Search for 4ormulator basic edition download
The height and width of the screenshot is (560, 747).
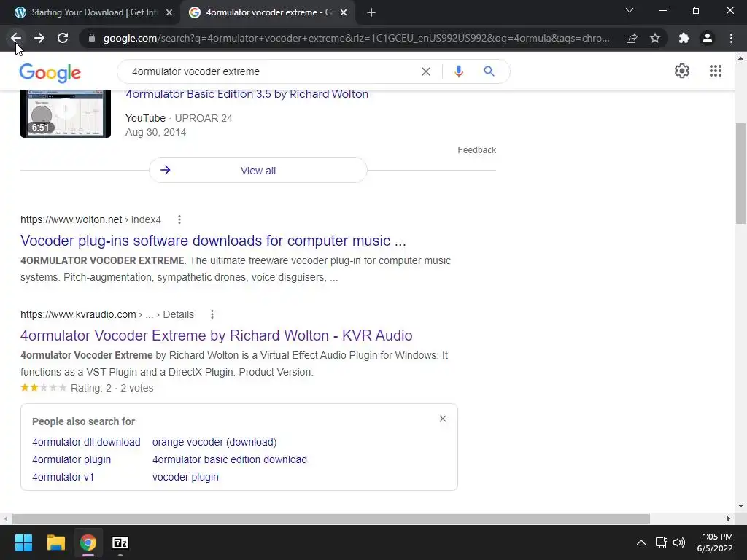pyautogui.click(x=230, y=459)
